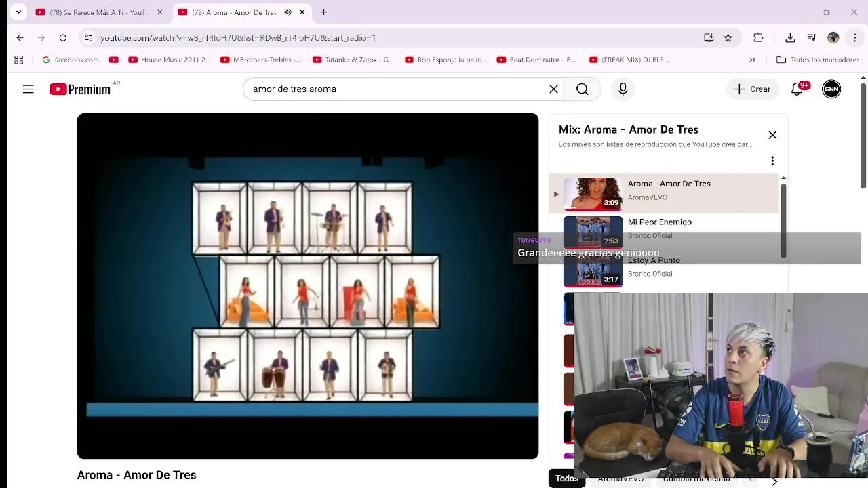
Task: Open the Beat Dominator bookmark
Action: [536, 60]
